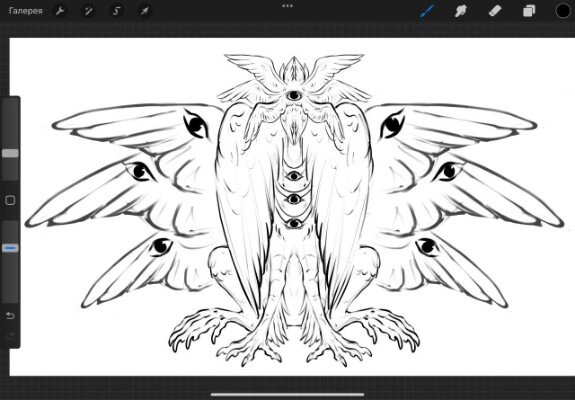575x400 pixels.
Task: Open the black color picker circle
Action: pyautogui.click(x=563, y=11)
